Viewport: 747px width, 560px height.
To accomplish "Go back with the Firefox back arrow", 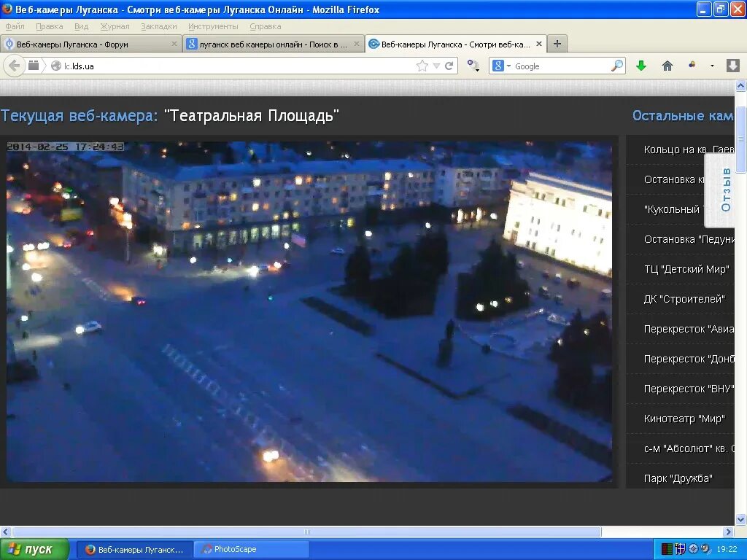I will (x=15, y=66).
